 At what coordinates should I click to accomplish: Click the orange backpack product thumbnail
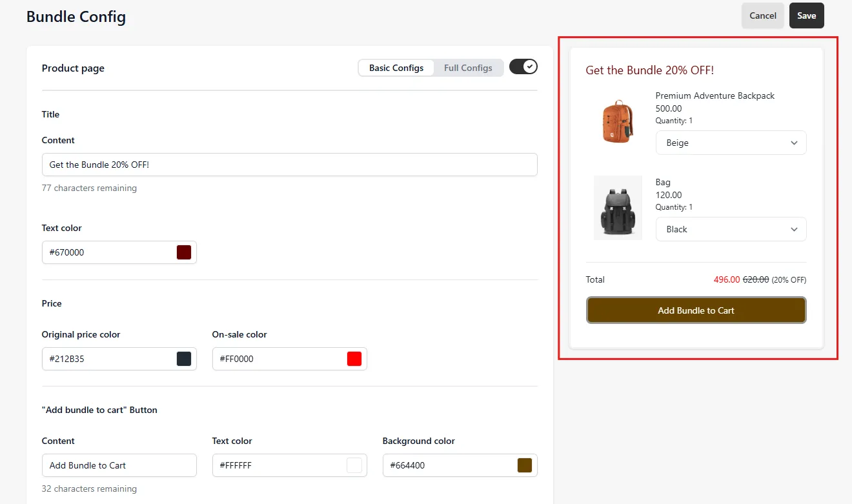pyautogui.click(x=618, y=121)
